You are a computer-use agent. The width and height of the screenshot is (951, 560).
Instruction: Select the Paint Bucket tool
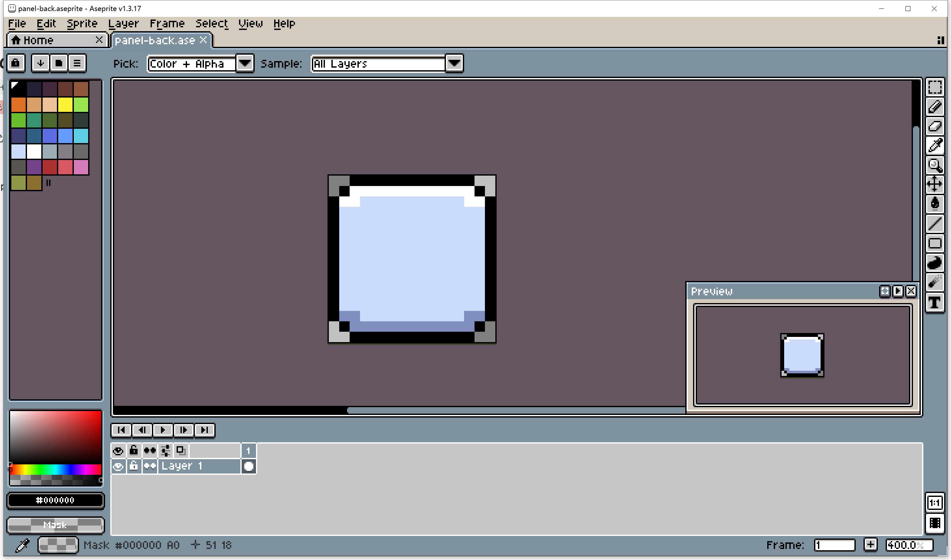(x=934, y=204)
